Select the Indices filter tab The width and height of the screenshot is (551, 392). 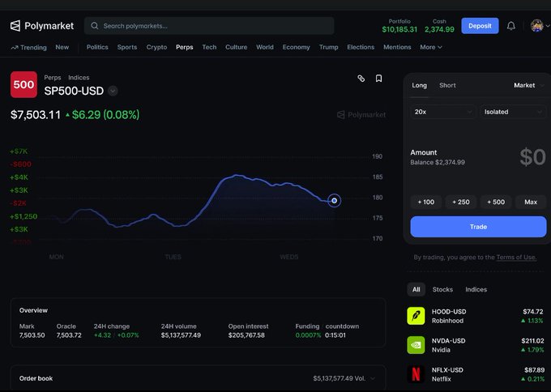(x=476, y=289)
